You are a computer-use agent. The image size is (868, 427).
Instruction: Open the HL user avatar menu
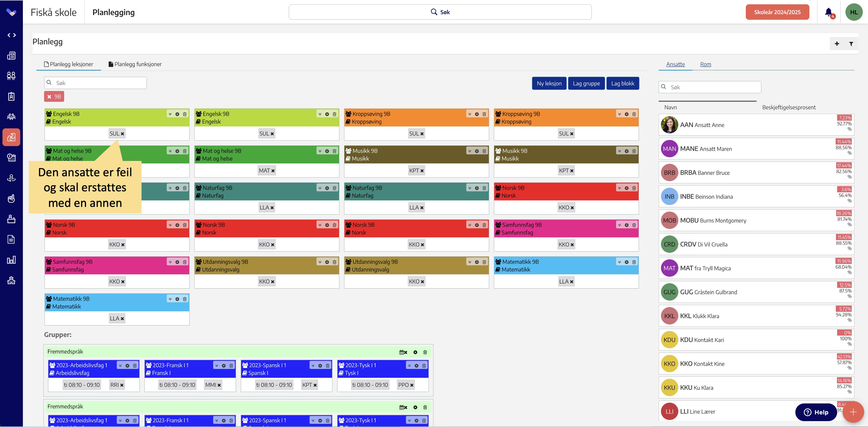coord(854,12)
